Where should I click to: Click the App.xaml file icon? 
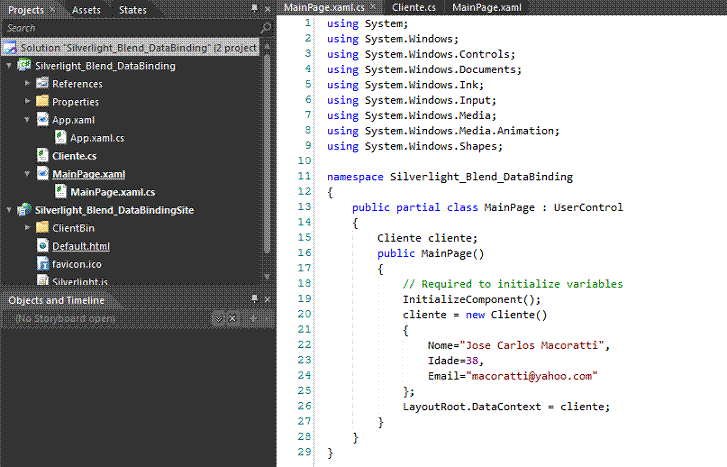42,119
